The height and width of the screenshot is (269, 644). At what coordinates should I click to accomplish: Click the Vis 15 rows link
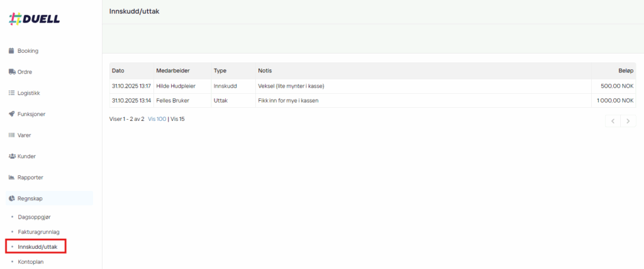(x=178, y=118)
